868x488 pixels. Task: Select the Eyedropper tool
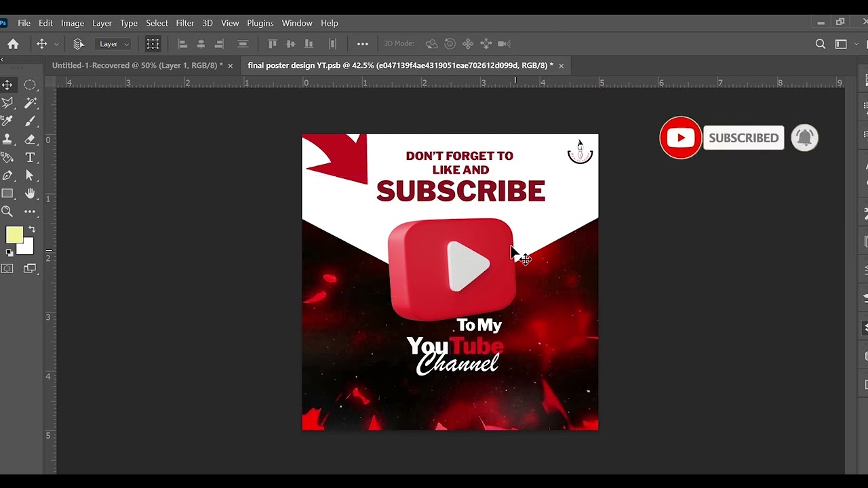(7, 121)
